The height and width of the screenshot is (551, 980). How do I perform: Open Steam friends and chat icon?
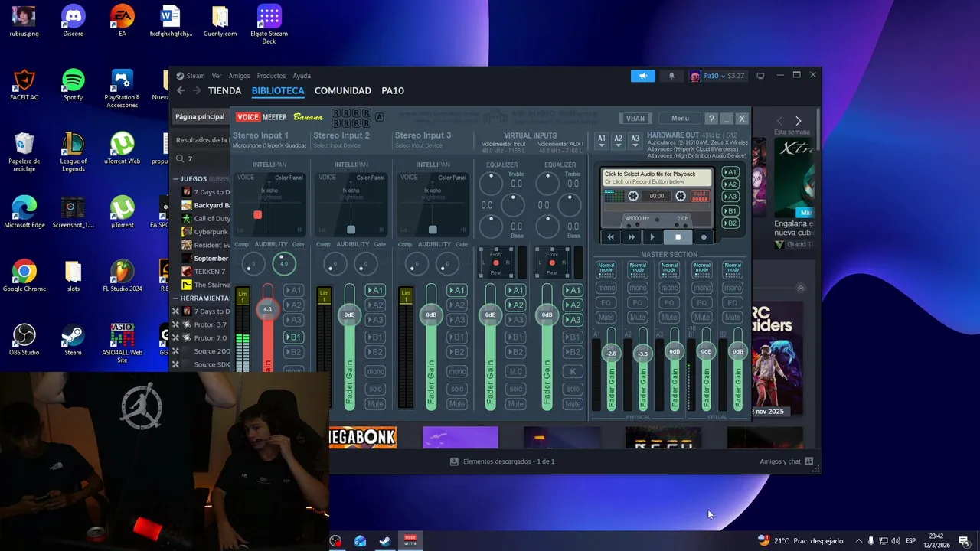point(808,461)
